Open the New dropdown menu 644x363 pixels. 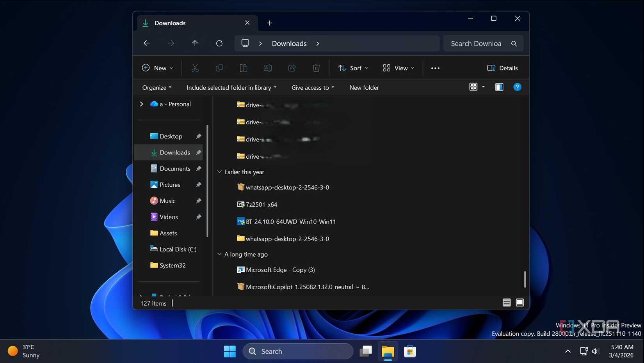(x=157, y=68)
